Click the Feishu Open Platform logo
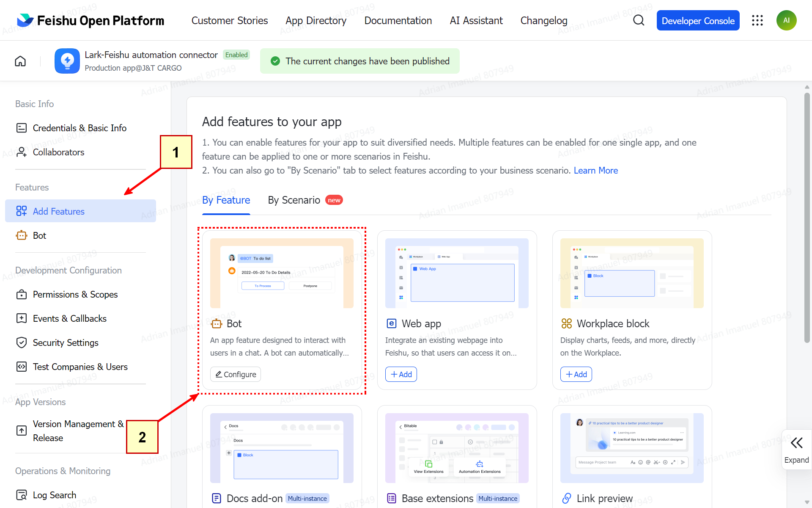 (x=90, y=20)
